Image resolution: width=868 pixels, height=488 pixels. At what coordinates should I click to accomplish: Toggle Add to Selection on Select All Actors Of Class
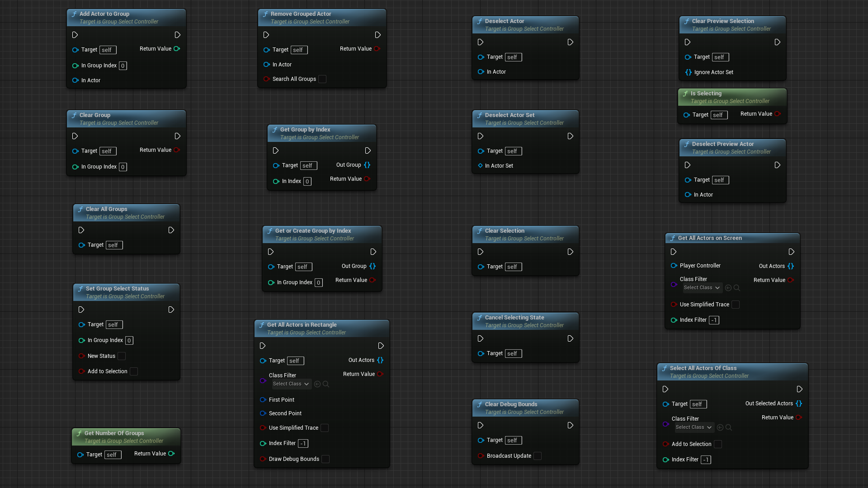pyautogui.click(x=717, y=444)
